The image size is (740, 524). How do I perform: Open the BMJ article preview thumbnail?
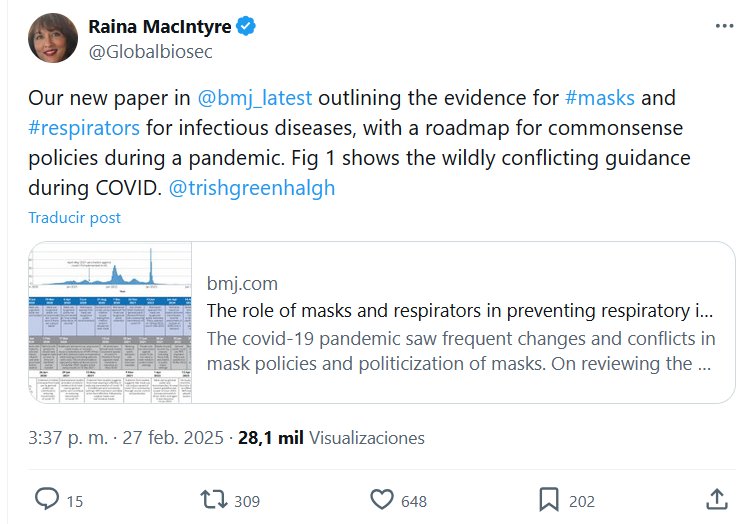110,322
